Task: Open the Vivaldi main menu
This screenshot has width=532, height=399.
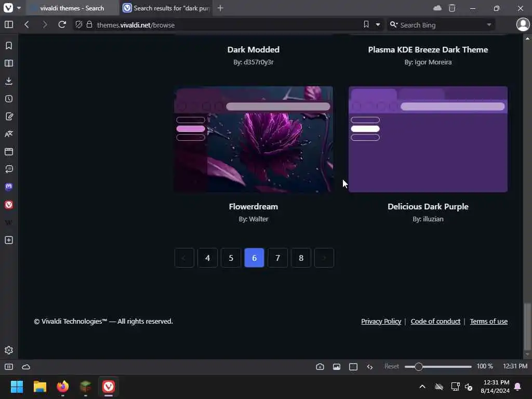Action: pyautogui.click(x=8, y=8)
